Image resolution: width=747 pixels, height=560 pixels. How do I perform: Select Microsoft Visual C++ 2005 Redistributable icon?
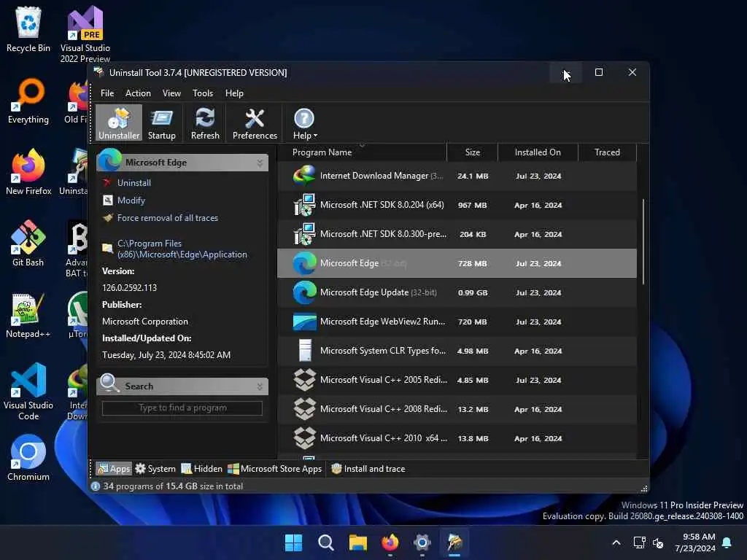(304, 380)
